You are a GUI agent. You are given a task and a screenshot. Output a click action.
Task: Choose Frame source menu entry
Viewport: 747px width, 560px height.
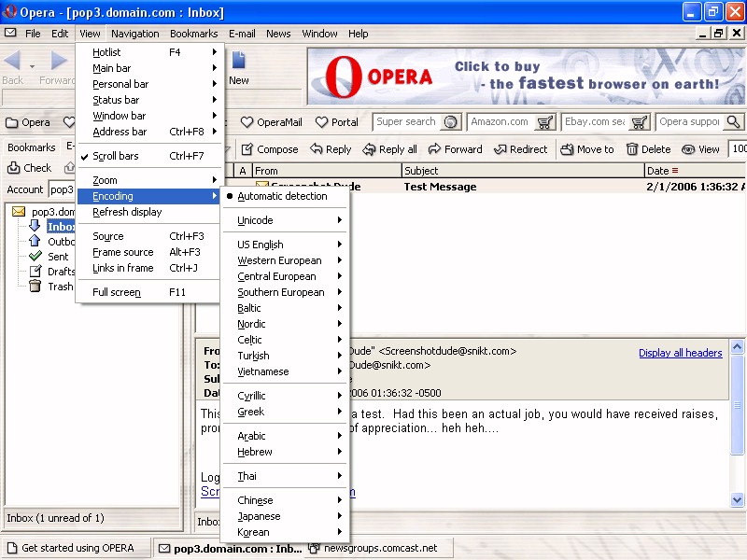(149, 252)
